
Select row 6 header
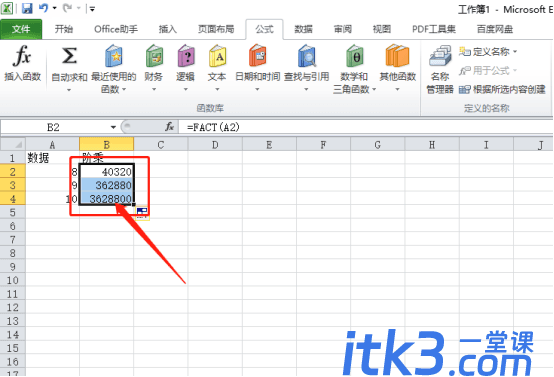tap(13, 225)
